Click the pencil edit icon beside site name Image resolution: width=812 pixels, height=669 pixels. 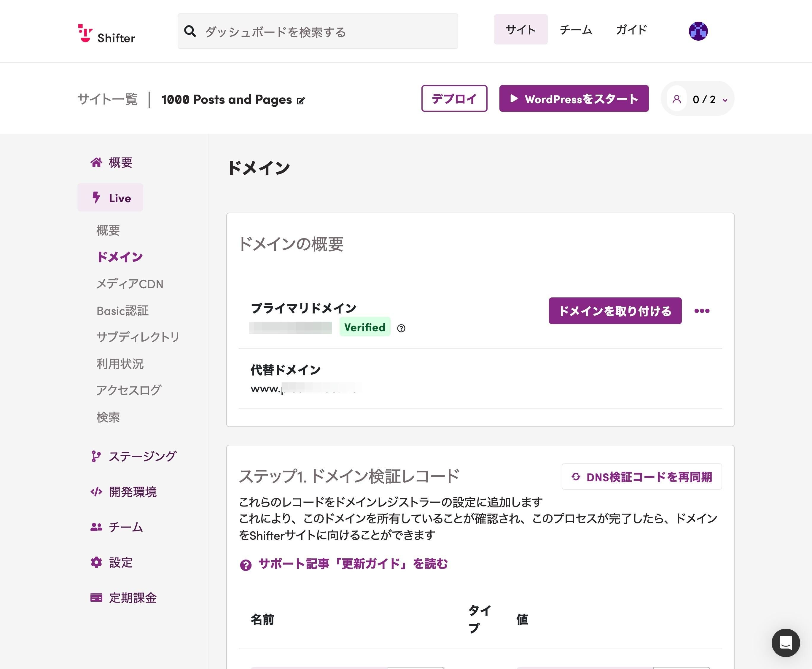[x=301, y=101]
